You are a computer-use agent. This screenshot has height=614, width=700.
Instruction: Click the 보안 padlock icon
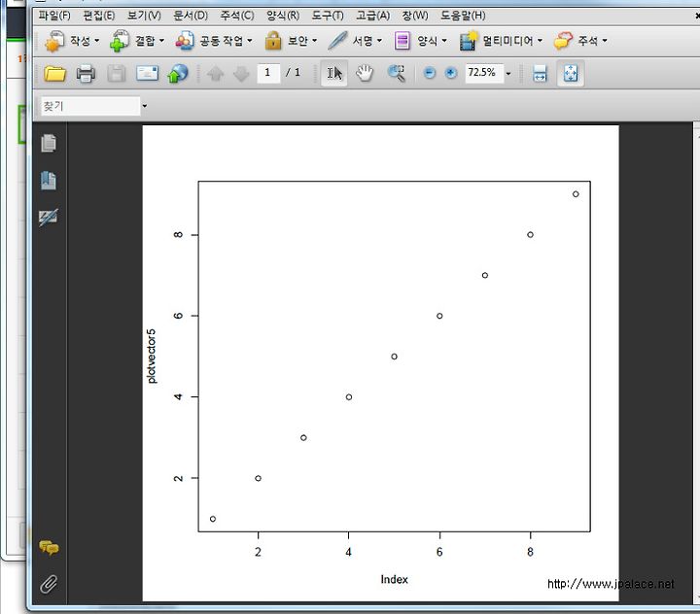tap(273, 41)
